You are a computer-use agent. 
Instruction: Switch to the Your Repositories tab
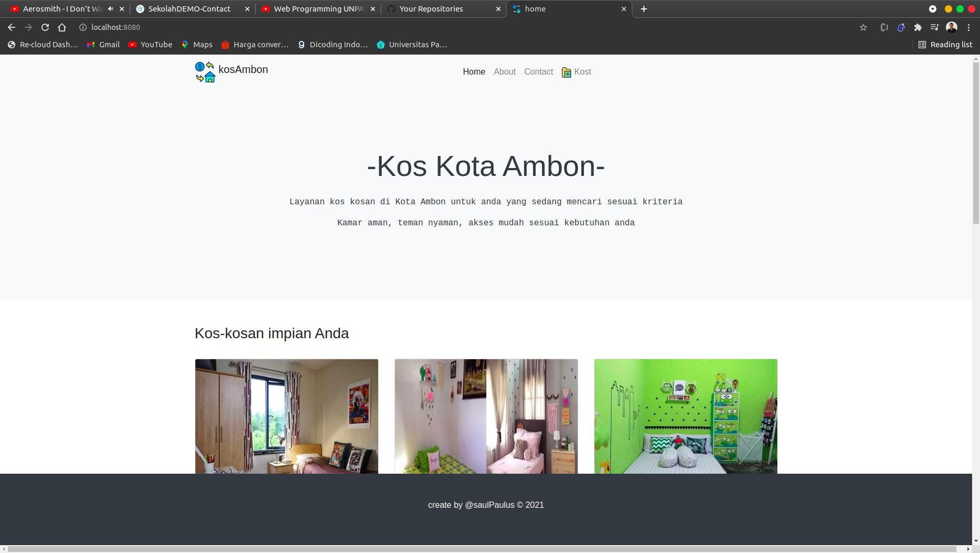431,8
